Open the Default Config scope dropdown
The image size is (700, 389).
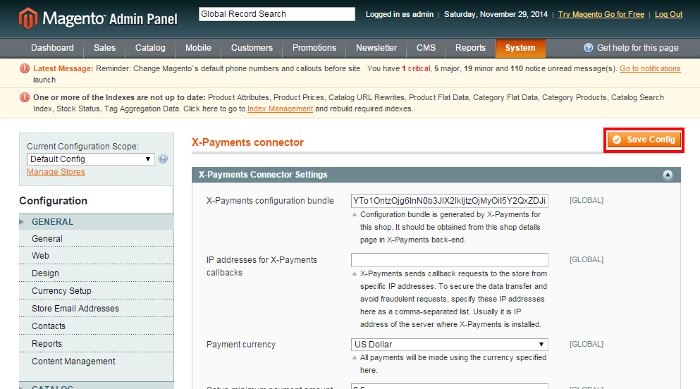pos(91,159)
